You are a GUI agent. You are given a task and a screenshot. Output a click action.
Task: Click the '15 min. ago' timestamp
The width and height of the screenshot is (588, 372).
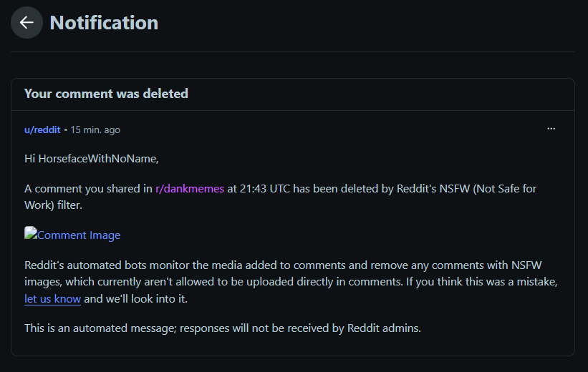[95, 130]
